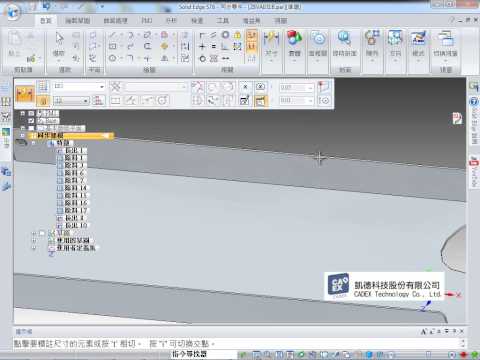Select the 除料 15 feature in PathFinder
Viewport: 480px width, 360px height.
tap(72, 195)
